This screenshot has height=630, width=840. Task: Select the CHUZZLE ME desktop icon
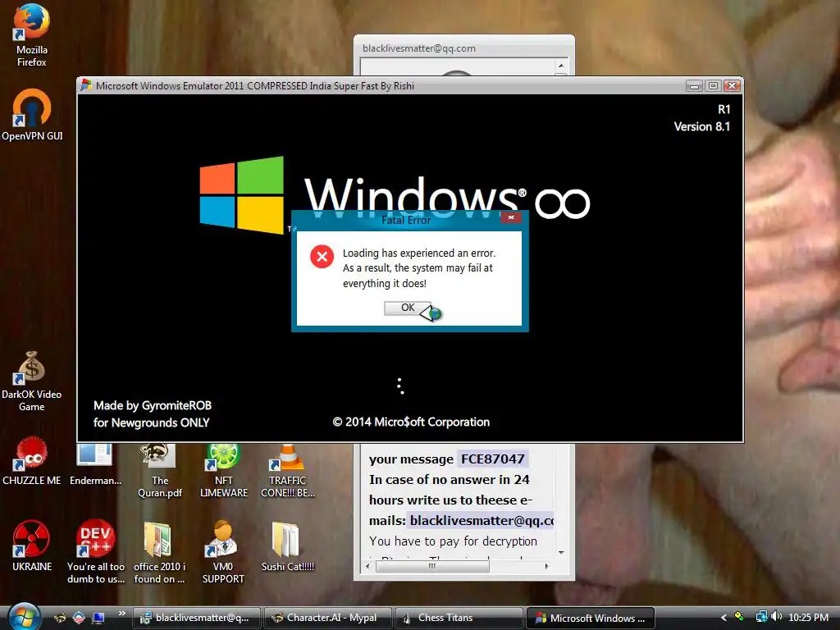[32, 461]
